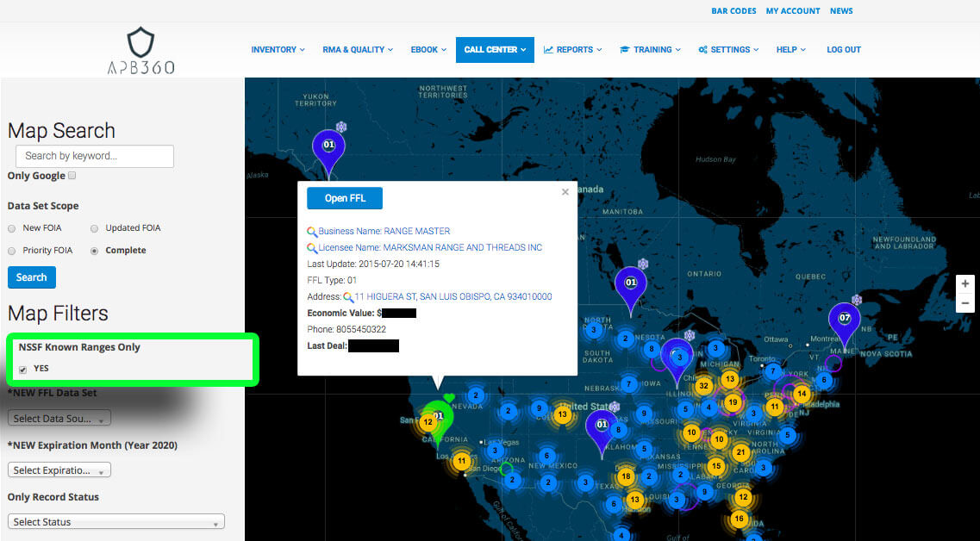Open the Select Data Source dropdown

(59, 418)
